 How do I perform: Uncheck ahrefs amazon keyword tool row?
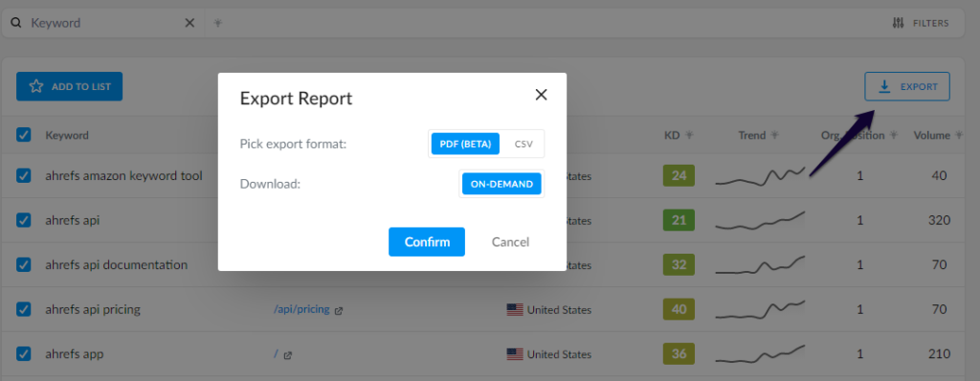tap(24, 176)
